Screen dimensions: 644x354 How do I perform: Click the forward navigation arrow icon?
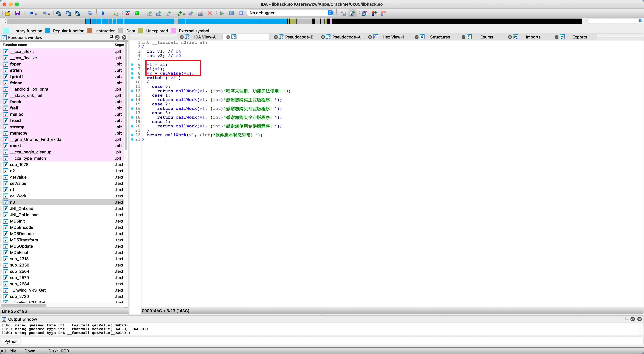click(45, 13)
